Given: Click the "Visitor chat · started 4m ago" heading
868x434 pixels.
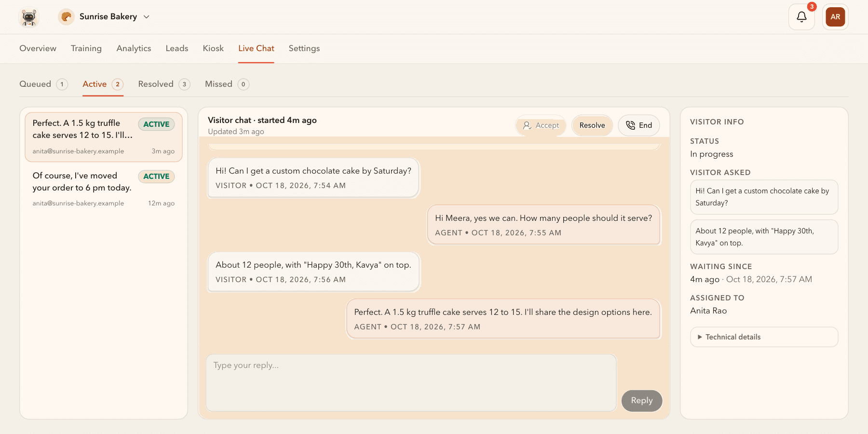Looking at the screenshot, I should pyautogui.click(x=262, y=120).
